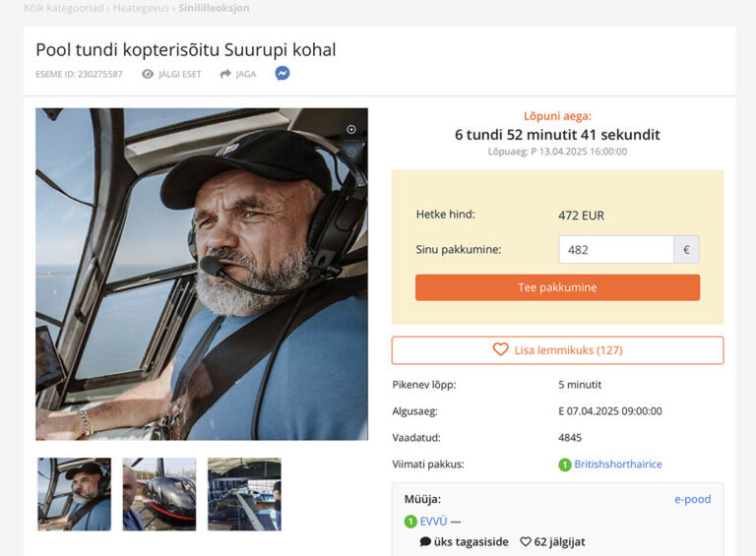Image resolution: width=756 pixels, height=556 pixels.
Task: Follow the seller via '62 jälgijat' heart
Action: (x=526, y=542)
